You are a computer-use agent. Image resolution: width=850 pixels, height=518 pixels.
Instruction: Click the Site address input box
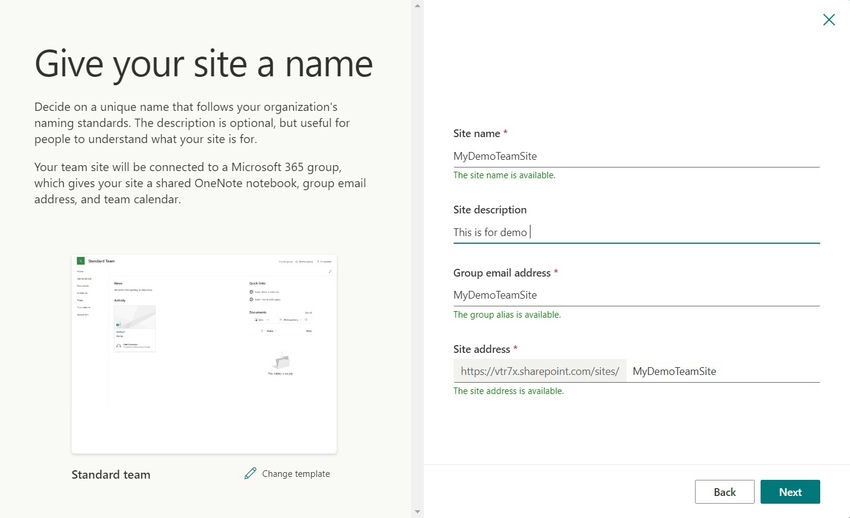pos(723,371)
